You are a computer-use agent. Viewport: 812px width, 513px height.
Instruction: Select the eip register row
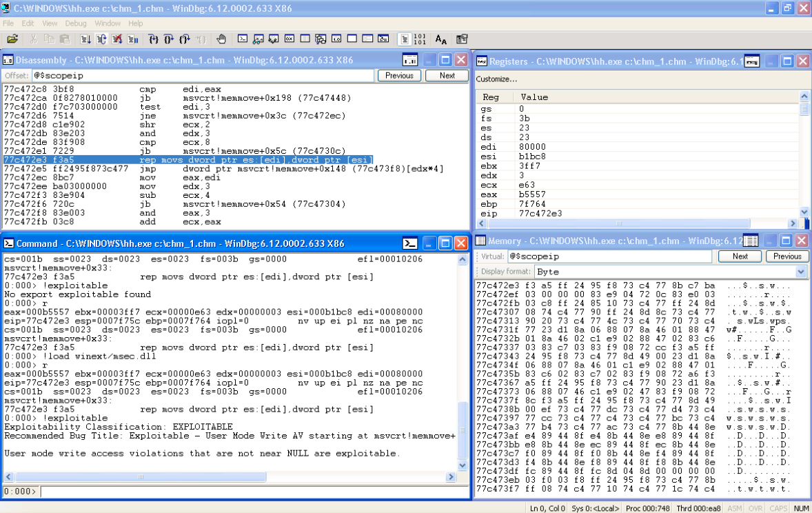point(638,214)
